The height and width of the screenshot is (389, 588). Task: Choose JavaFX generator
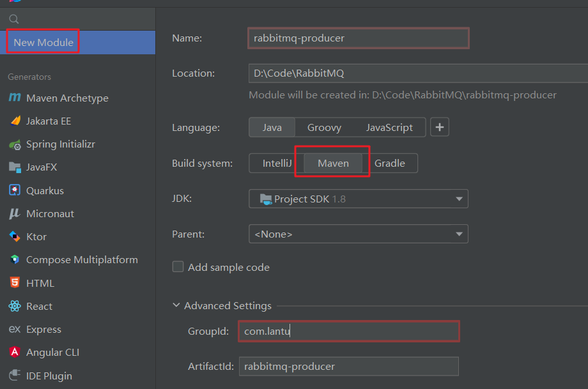coord(42,167)
